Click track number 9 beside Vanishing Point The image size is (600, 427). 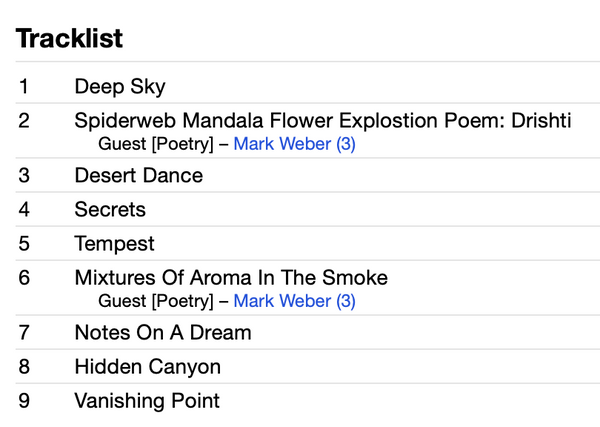click(x=24, y=401)
